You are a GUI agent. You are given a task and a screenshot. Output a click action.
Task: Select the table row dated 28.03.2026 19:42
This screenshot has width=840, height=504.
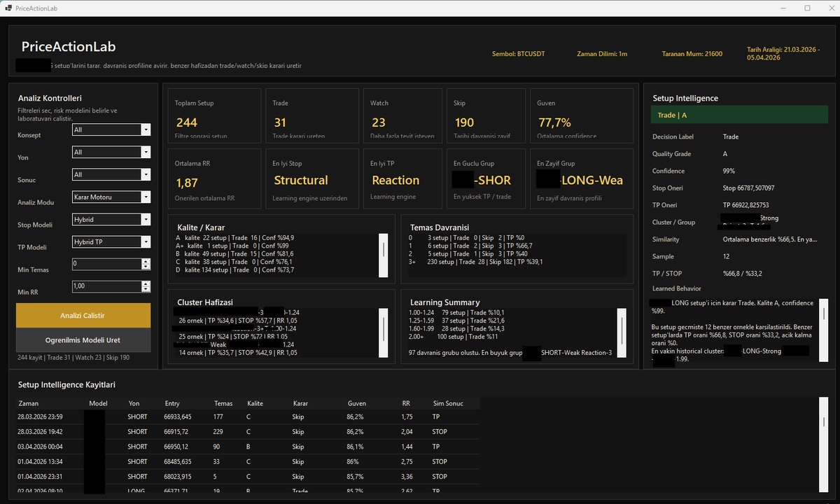pyautogui.click(x=248, y=432)
